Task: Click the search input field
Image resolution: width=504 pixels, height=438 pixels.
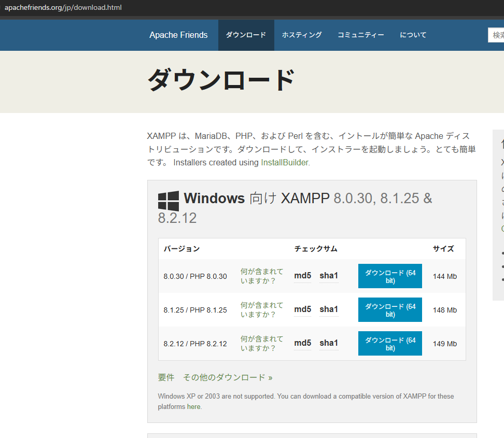Action: pos(497,35)
